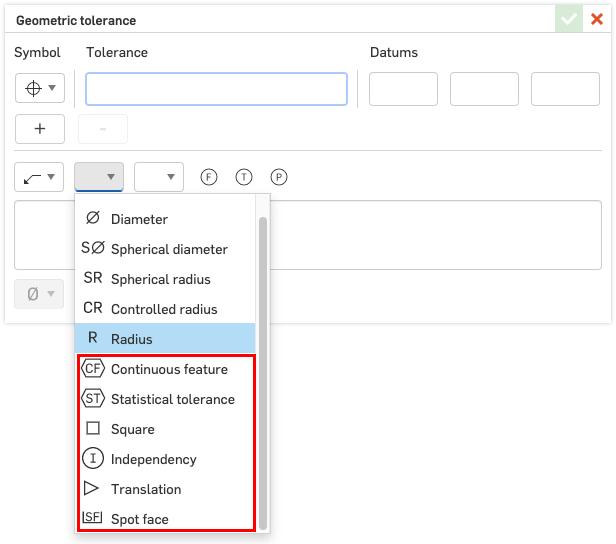Select Controlled radius symbol
Image resolution: width=616 pixels, height=544 pixels.
pyautogui.click(x=165, y=309)
